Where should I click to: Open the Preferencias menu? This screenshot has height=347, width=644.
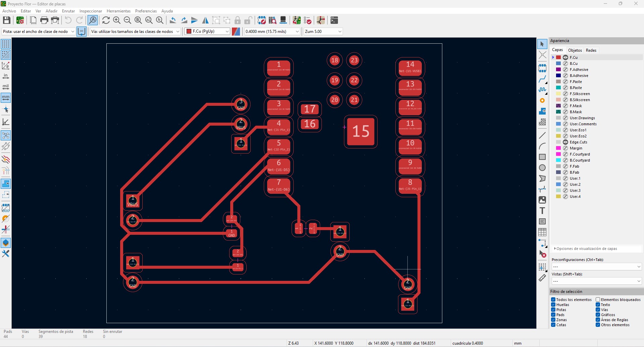[x=146, y=11]
